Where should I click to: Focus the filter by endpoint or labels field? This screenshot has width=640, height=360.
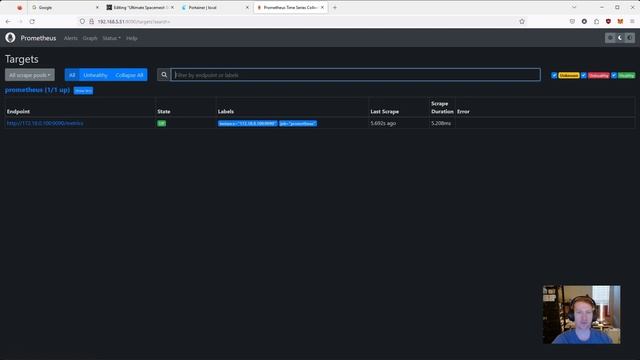point(356,75)
